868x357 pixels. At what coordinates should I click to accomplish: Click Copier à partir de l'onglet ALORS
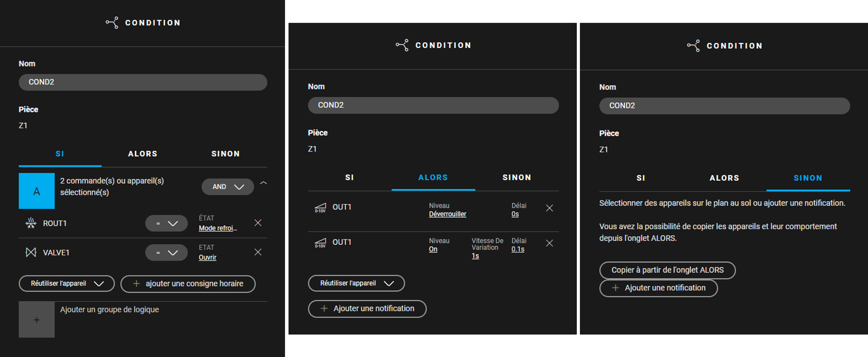[x=667, y=270]
